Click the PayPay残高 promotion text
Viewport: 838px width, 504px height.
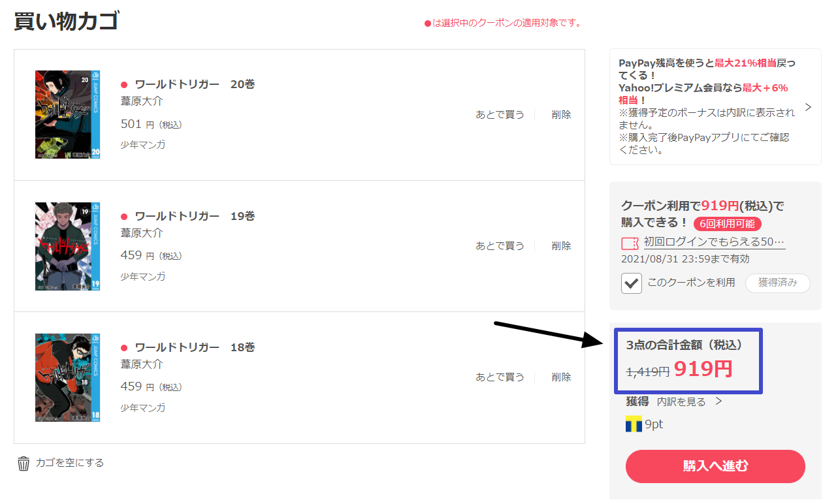(x=707, y=106)
